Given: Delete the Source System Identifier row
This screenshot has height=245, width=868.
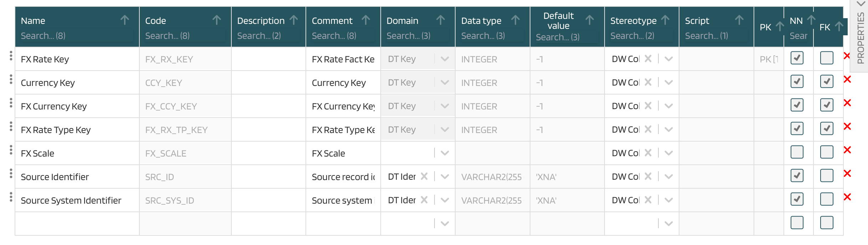Looking at the screenshot, I should 847,197.
